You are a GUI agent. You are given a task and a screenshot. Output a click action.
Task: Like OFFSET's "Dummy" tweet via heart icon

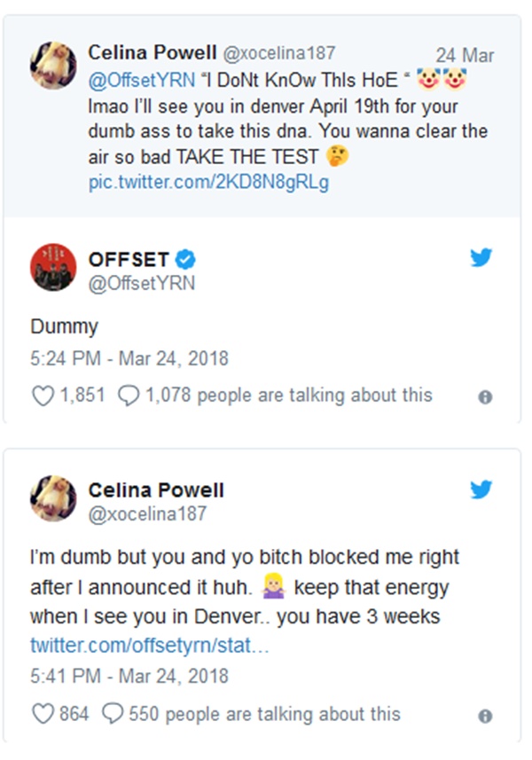click(42, 396)
